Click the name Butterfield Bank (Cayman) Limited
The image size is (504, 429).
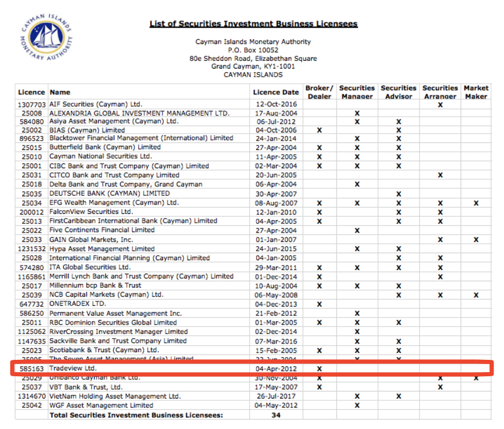(x=105, y=147)
